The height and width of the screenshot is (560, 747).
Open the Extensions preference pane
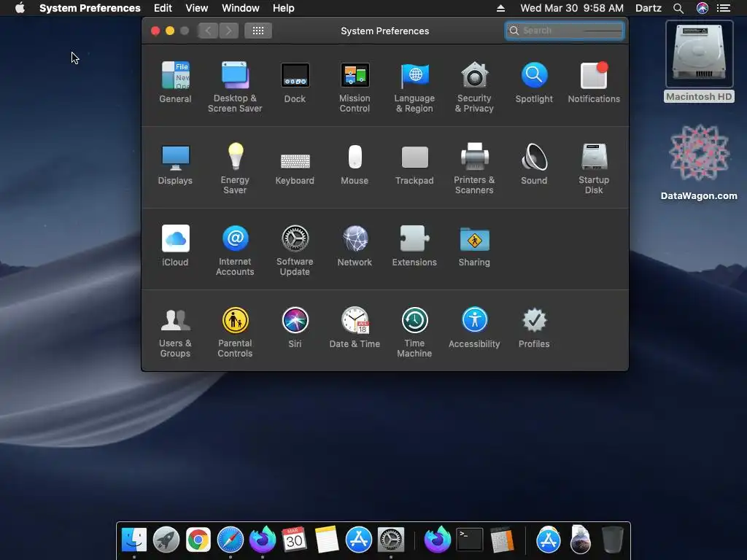[x=414, y=245]
